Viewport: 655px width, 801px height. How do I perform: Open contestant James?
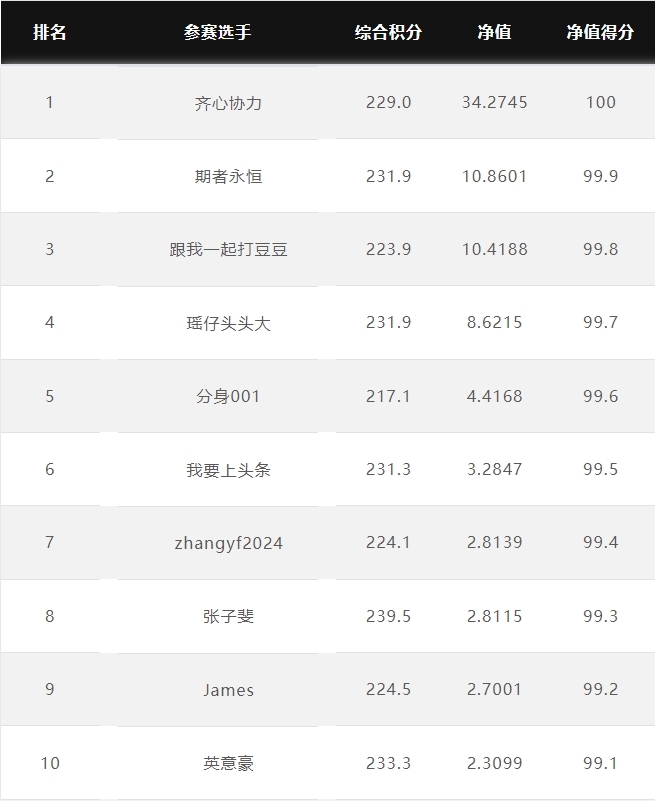point(228,690)
